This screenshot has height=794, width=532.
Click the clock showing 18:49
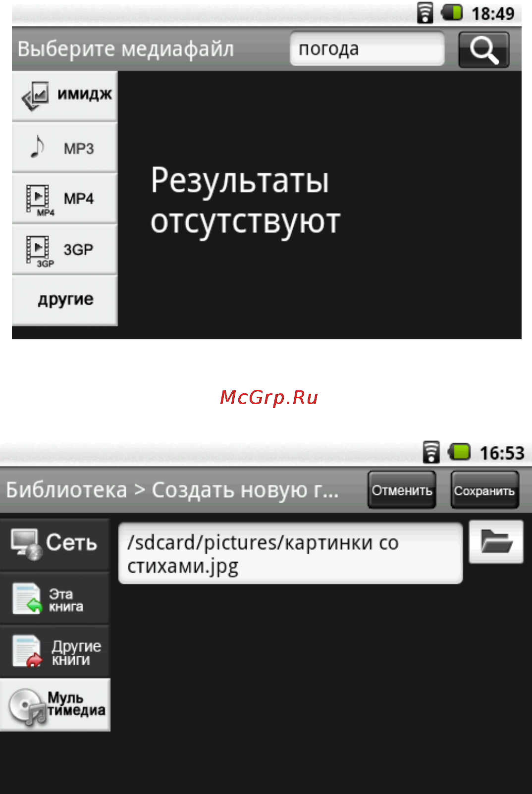[x=493, y=13]
